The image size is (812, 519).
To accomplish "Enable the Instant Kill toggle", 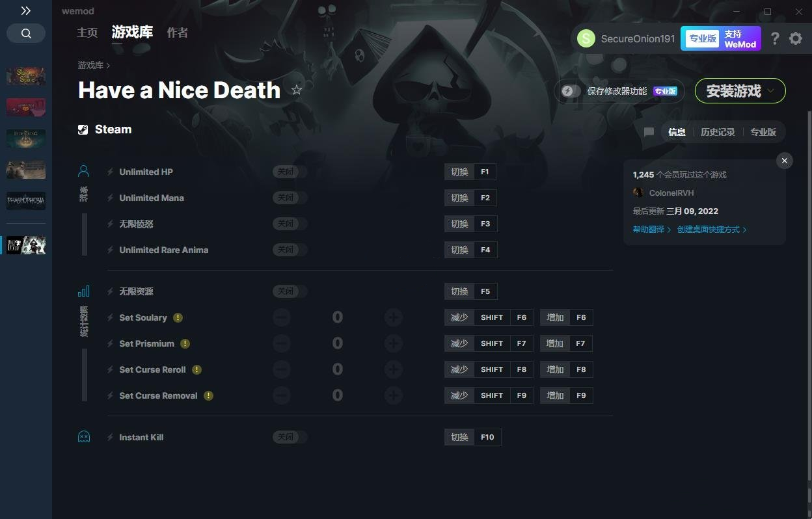I will pos(290,437).
